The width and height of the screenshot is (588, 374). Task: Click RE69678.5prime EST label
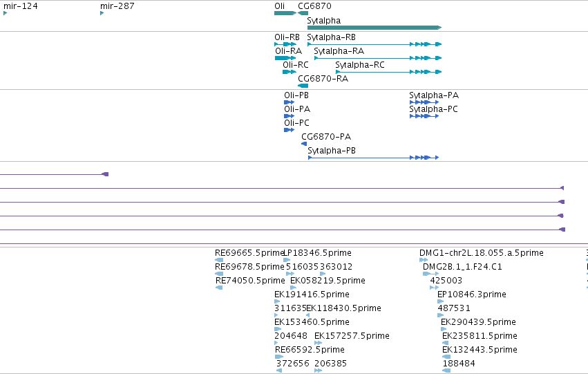[249, 267]
